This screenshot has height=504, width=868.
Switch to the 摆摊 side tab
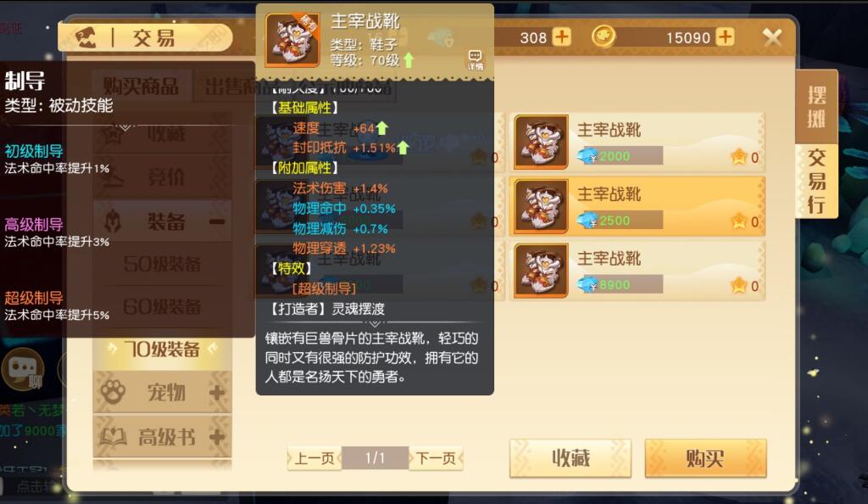click(816, 107)
